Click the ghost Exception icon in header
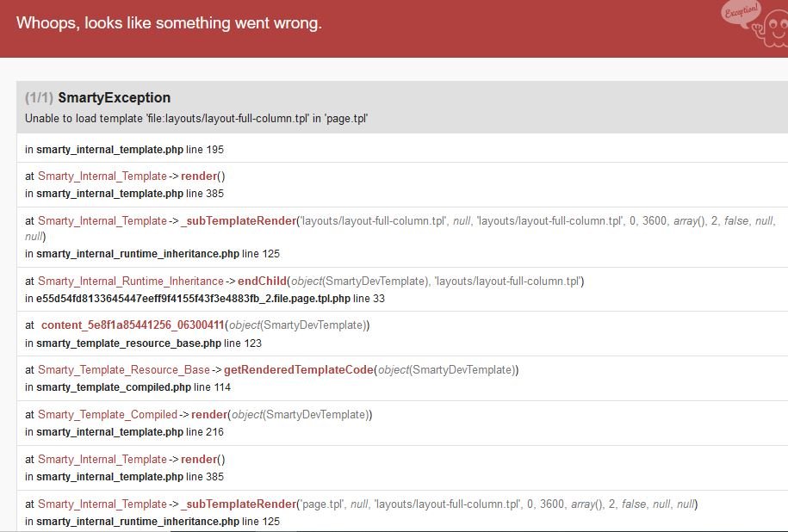Image resolution: width=788 pixels, height=532 pixels. [772, 28]
